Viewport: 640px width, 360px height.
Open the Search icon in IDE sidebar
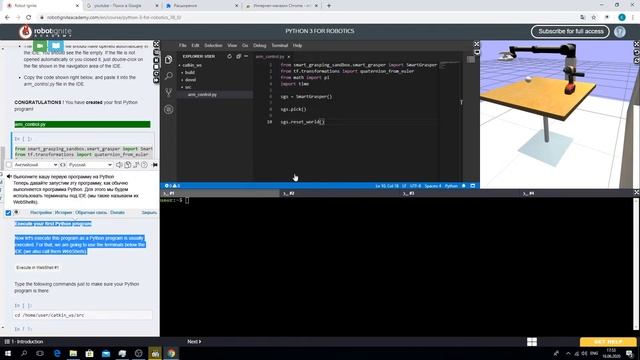[x=169, y=76]
